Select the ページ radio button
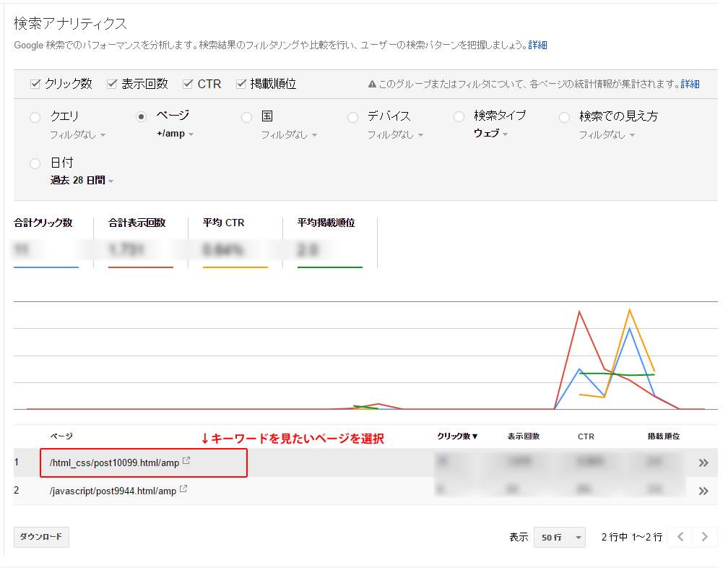The width and height of the screenshot is (728, 568). [x=141, y=117]
